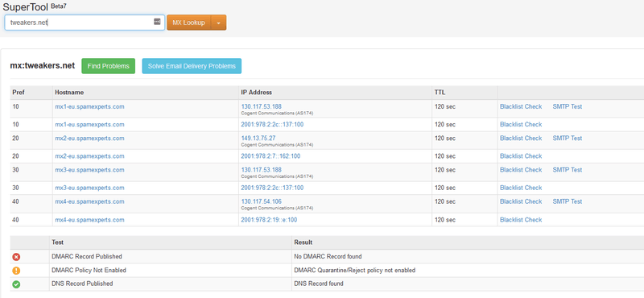
Task: Click '120 sec' TTL in the 149.13.75.27 row
Action: click(x=445, y=138)
